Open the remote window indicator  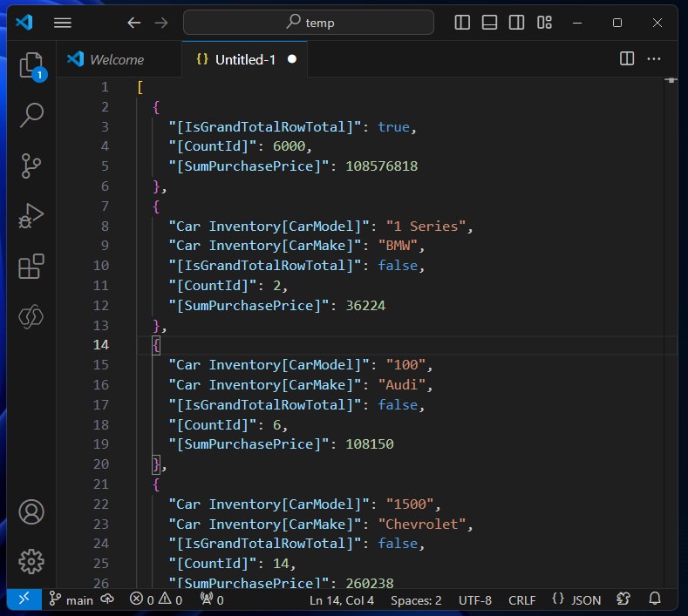[24, 599]
